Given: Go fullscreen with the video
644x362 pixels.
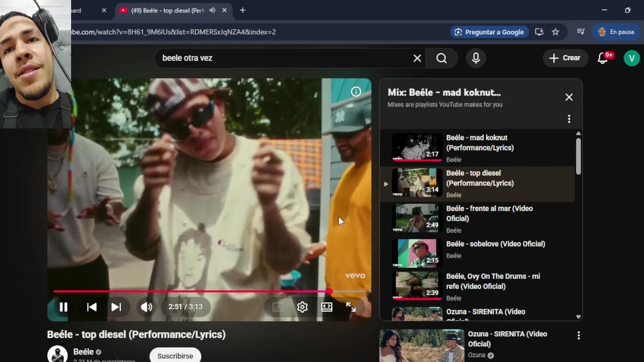Looking at the screenshot, I should 351,307.
